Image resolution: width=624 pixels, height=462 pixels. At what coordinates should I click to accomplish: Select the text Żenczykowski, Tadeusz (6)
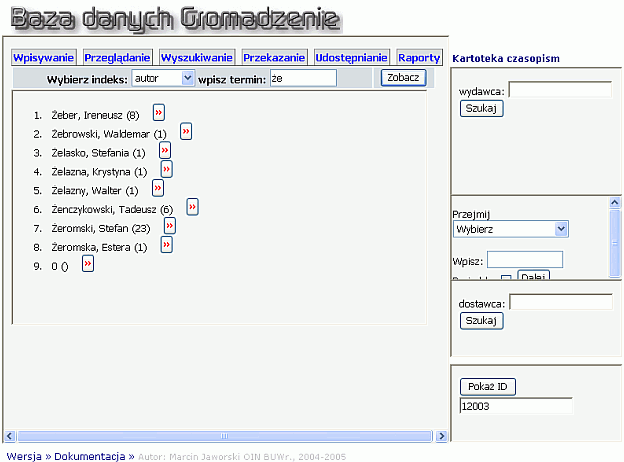click(x=112, y=209)
